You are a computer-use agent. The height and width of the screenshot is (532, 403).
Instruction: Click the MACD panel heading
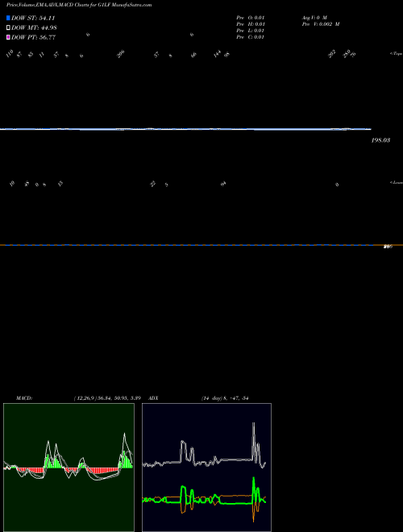[24, 398]
